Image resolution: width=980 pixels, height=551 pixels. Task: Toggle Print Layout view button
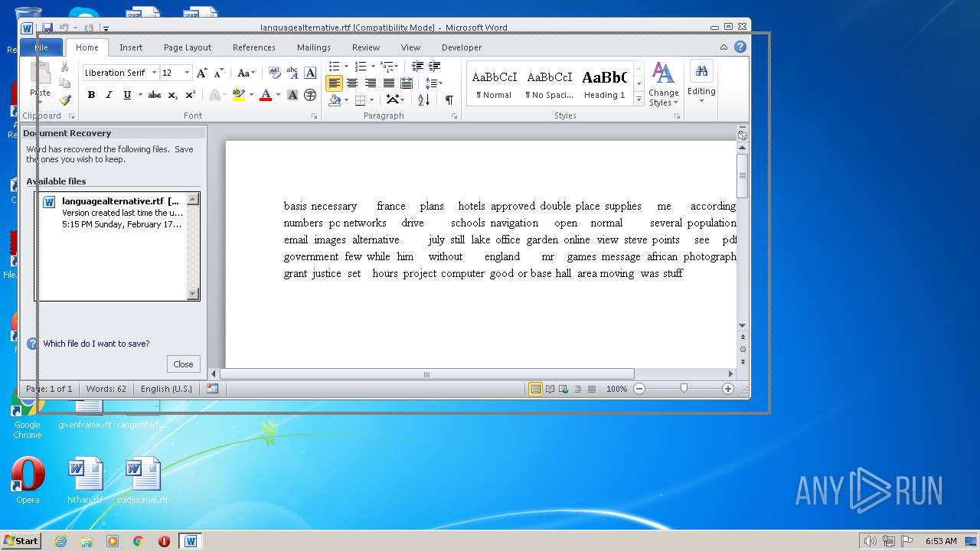536,389
